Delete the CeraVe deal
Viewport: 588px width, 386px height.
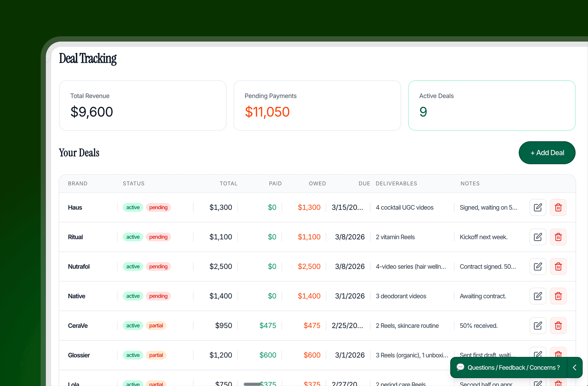(558, 326)
